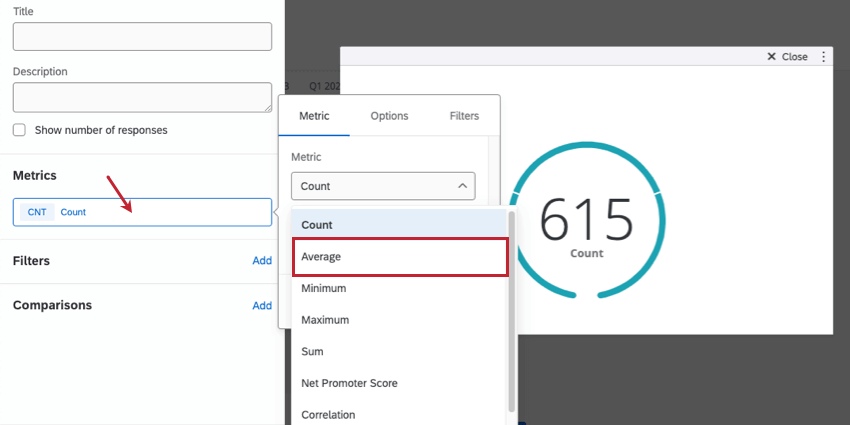Close the widget editor with Close button
This screenshot has height=425, width=850.
787,57
